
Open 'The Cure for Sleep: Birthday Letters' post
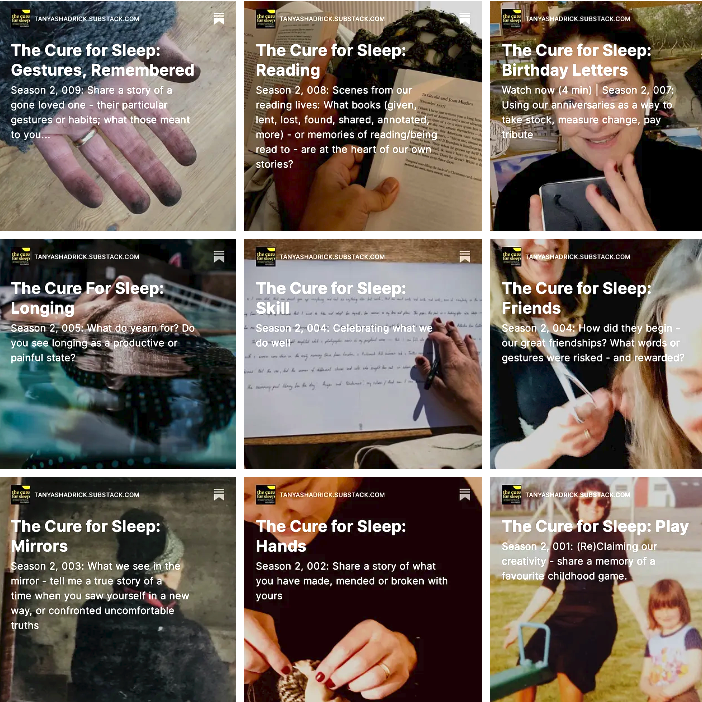pyautogui.click(x=577, y=60)
